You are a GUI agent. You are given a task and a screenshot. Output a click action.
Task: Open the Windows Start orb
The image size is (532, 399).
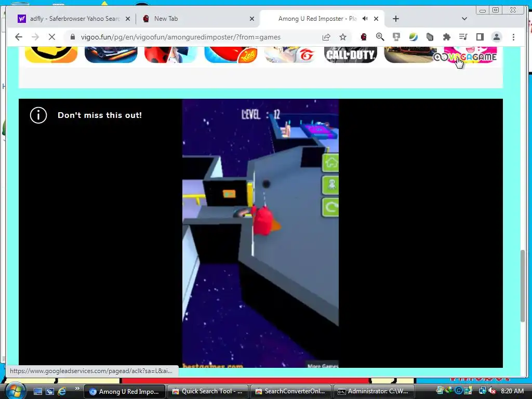15,391
